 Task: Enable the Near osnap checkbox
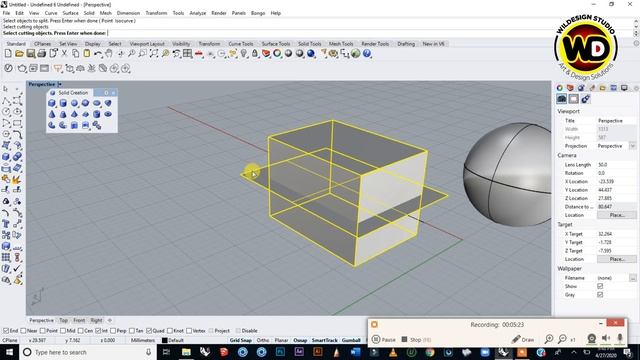(x=23, y=331)
